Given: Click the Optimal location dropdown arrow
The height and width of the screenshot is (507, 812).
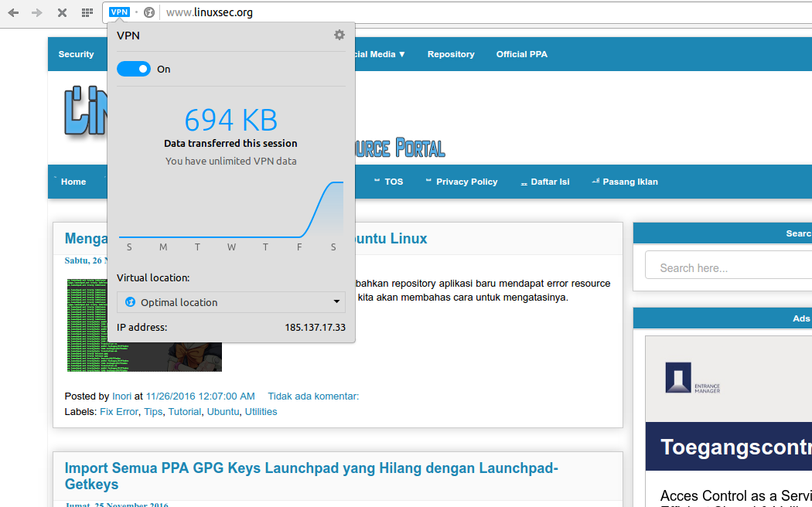Looking at the screenshot, I should coord(336,302).
